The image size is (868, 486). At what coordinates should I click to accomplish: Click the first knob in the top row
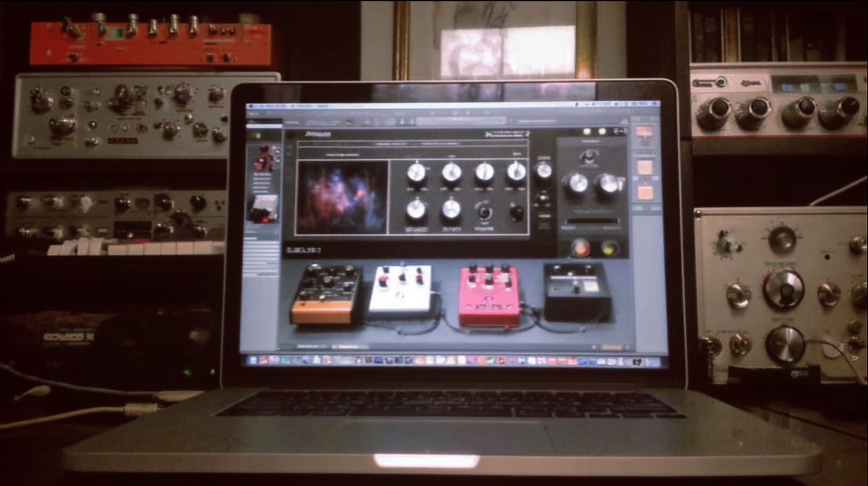[x=416, y=173]
